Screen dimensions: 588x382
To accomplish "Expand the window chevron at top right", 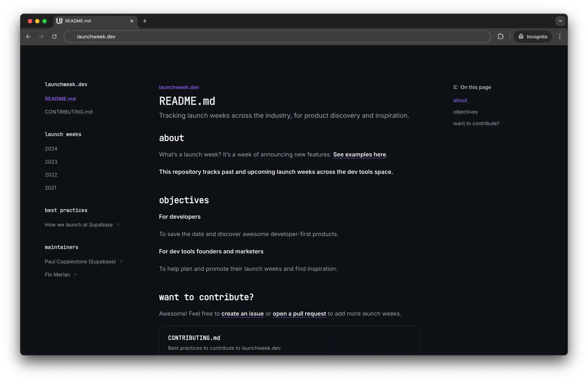I will tap(560, 21).
